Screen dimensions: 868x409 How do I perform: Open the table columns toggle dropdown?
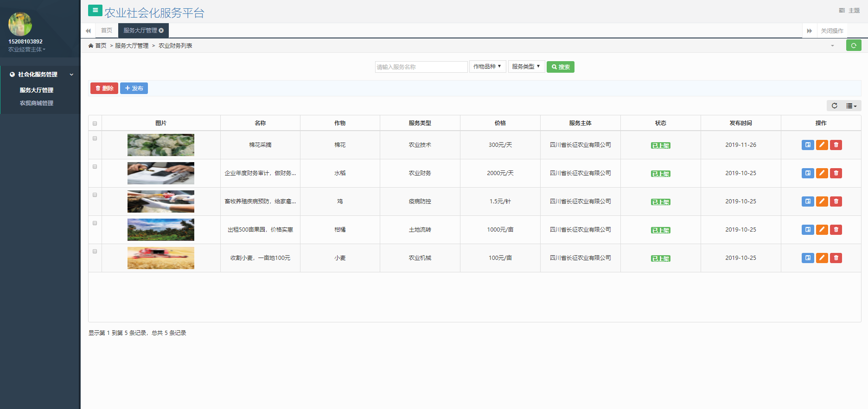tap(851, 106)
